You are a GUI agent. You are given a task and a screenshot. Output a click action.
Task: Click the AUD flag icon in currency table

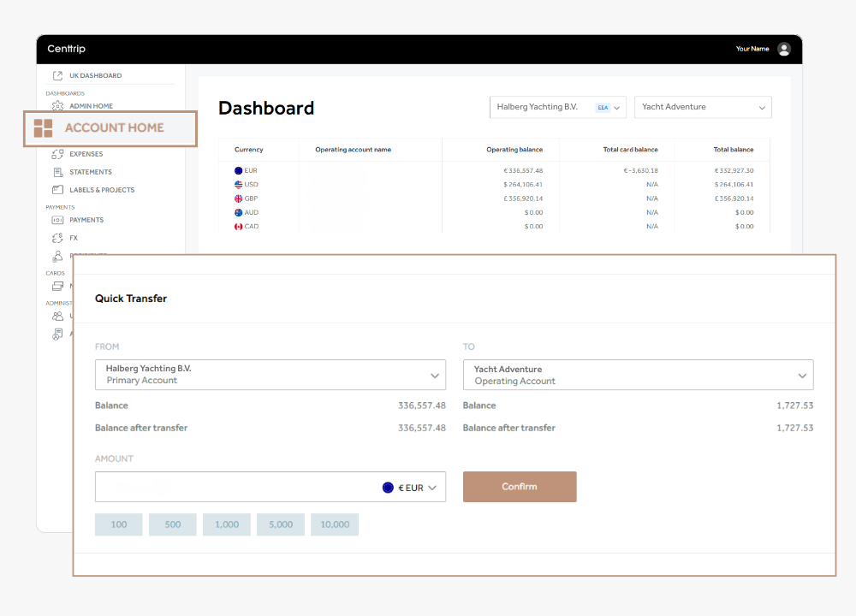(x=239, y=213)
